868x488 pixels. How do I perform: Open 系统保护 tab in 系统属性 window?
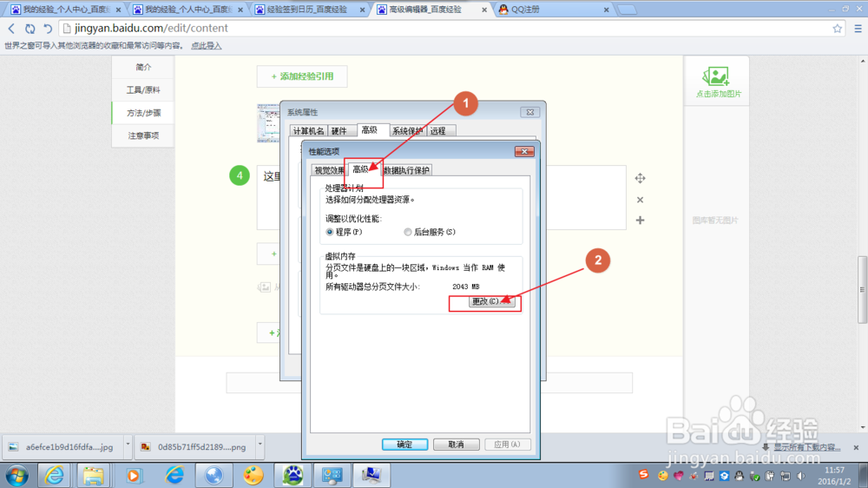click(x=407, y=131)
